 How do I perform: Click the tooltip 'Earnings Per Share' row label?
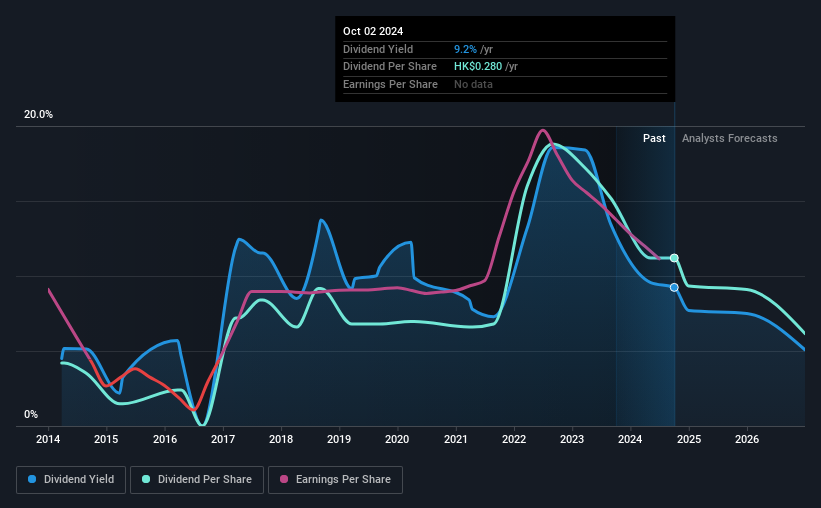click(390, 84)
